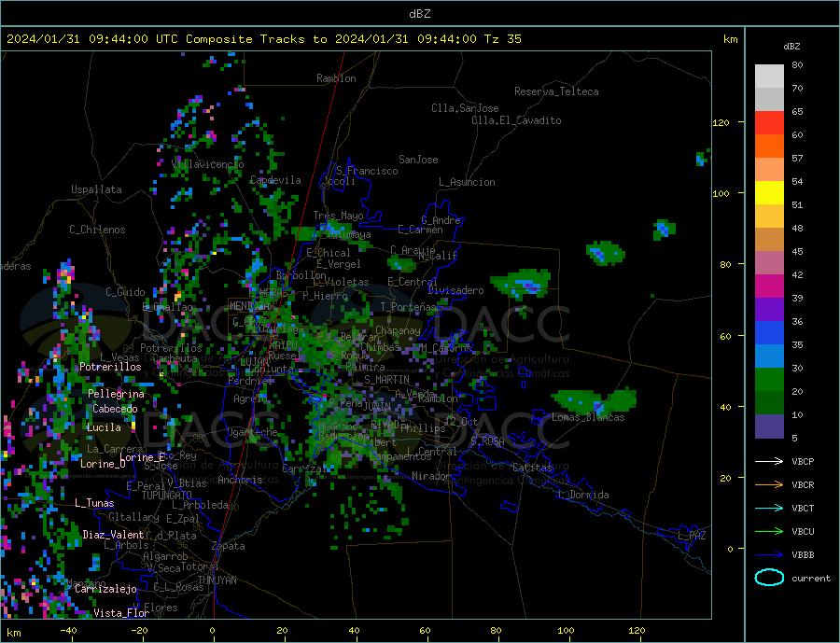Click the Uspallata map label
The width and height of the screenshot is (840, 643).
point(96,189)
